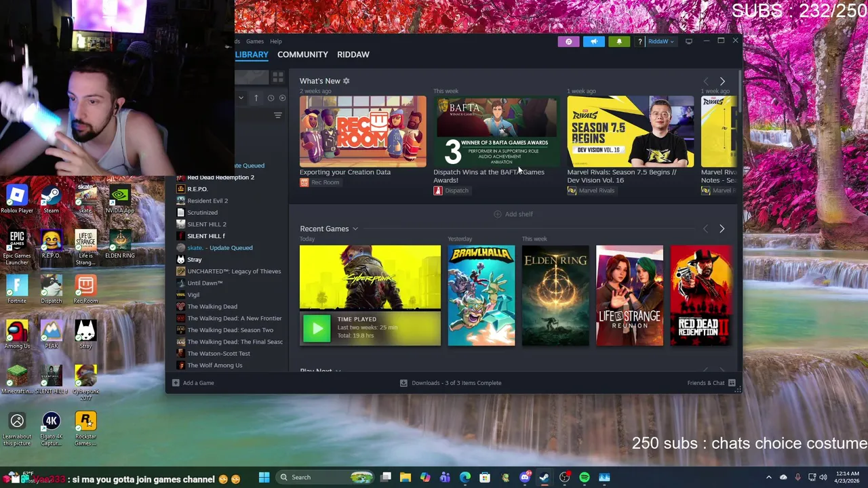Toggle the ready-to-play filter icon
The height and width of the screenshot is (488, 868).
click(283, 98)
